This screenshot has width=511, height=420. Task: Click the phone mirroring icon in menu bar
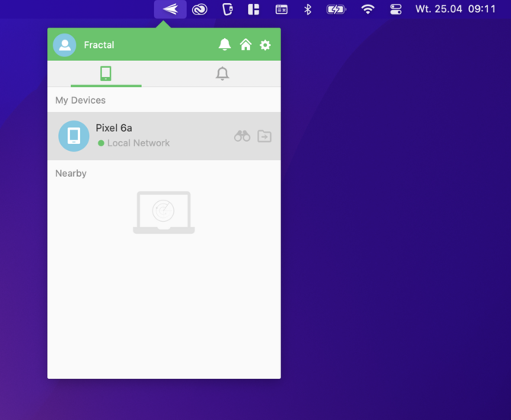click(x=227, y=9)
